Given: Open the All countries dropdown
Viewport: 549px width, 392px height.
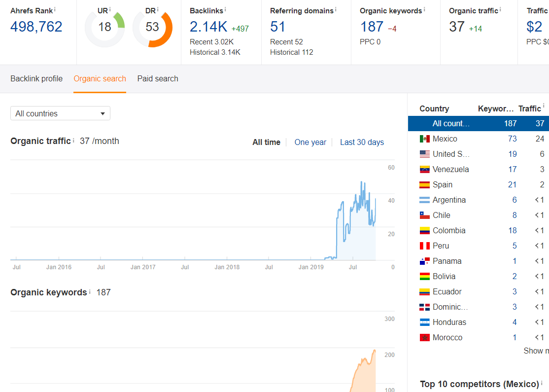Looking at the screenshot, I should point(60,113).
